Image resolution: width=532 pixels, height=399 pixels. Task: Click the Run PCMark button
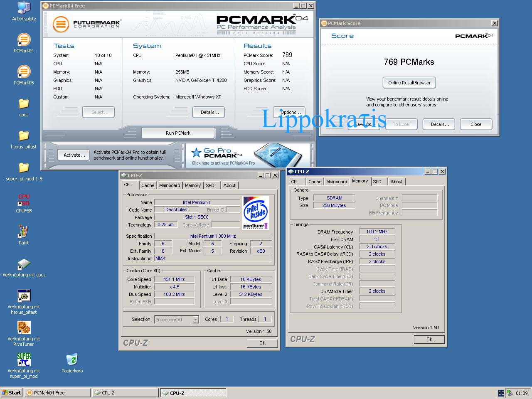178,133
